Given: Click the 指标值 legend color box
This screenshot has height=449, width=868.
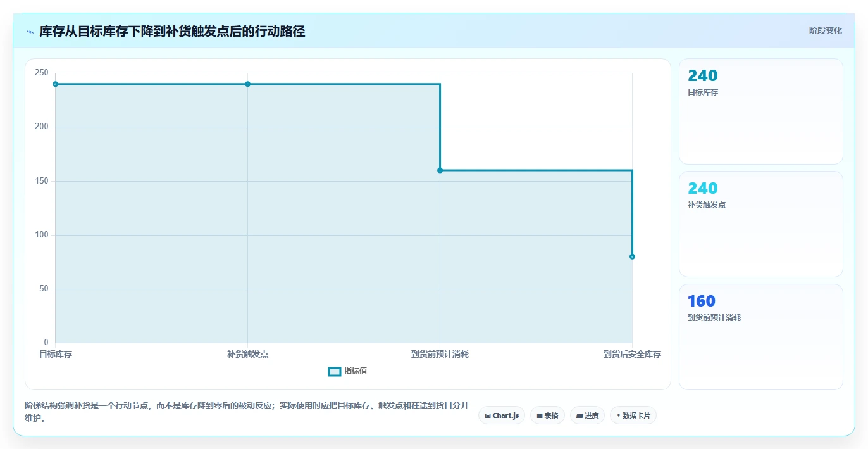Looking at the screenshot, I should coord(335,371).
